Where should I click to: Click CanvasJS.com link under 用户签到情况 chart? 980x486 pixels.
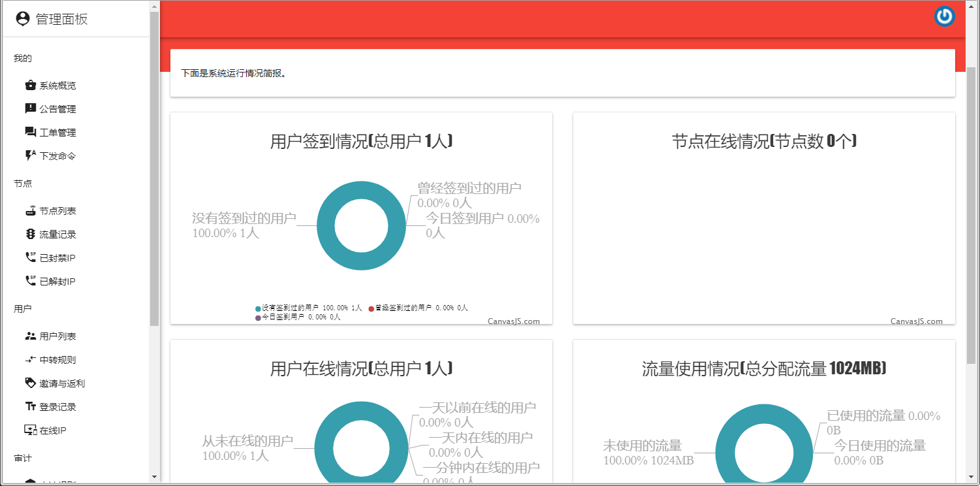[x=514, y=321]
